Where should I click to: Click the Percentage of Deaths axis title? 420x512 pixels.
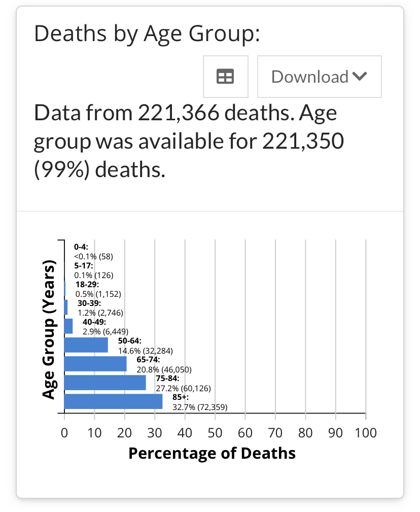pyautogui.click(x=212, y=453)
